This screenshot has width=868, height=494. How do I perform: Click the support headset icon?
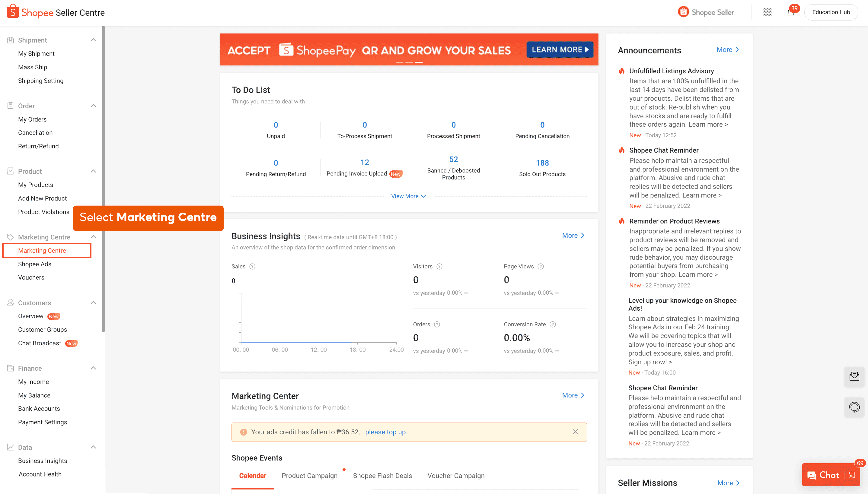coord(855,407)
